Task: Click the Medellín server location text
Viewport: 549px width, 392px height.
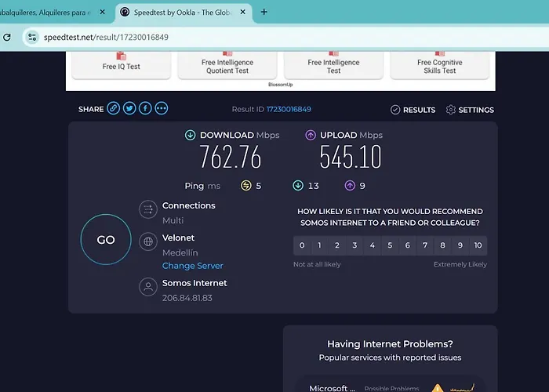Action: pos(180,252)
